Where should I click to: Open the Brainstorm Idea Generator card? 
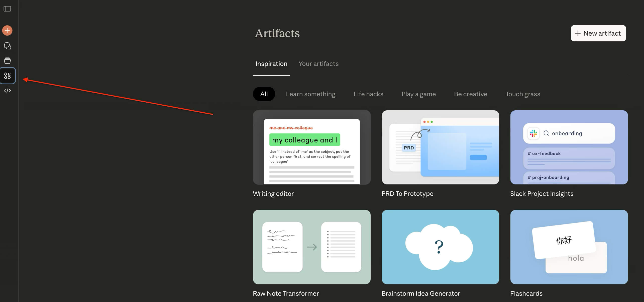click(x=440, y=247)
